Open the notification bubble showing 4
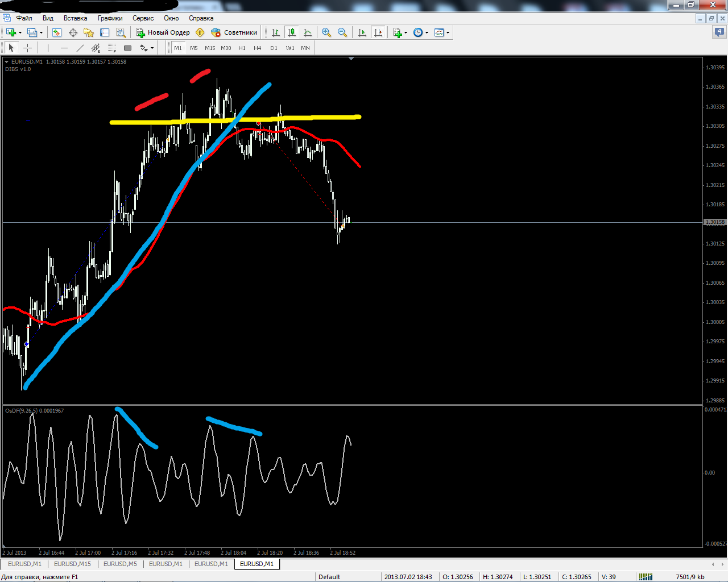Viewport: 728px width, 582px height. (719, 32)
